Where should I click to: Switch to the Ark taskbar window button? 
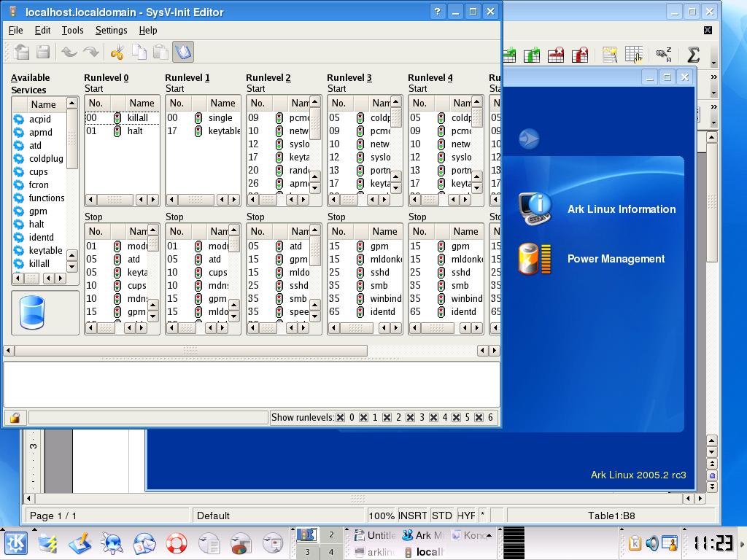click(424, 535)
